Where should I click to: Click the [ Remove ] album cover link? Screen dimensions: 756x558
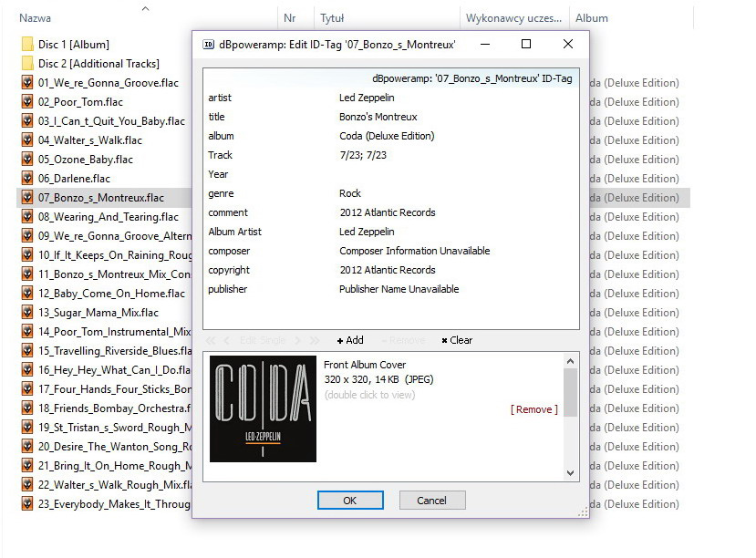[x=533, y=409]
